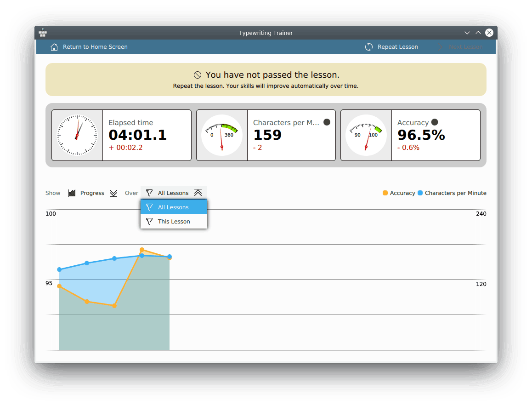Click the 240 axis label

tap(481, 213)
